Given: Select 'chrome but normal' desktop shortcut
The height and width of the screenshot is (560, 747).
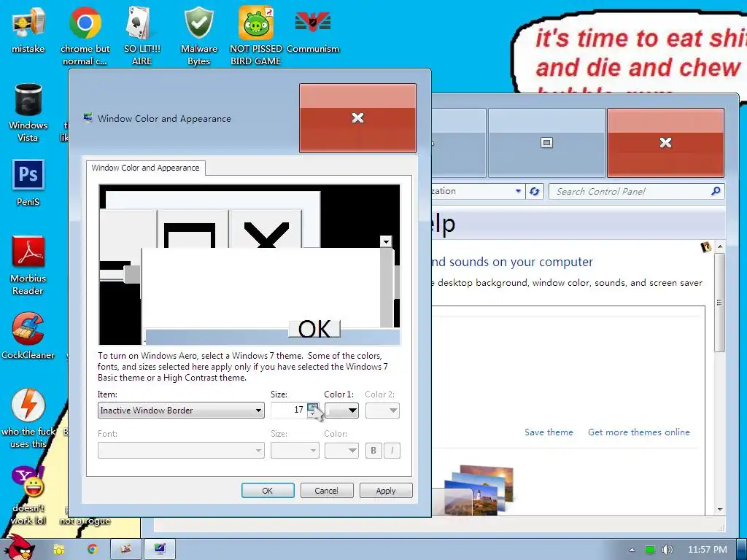Looking at the screenshot, I should (x=85, y=36).
